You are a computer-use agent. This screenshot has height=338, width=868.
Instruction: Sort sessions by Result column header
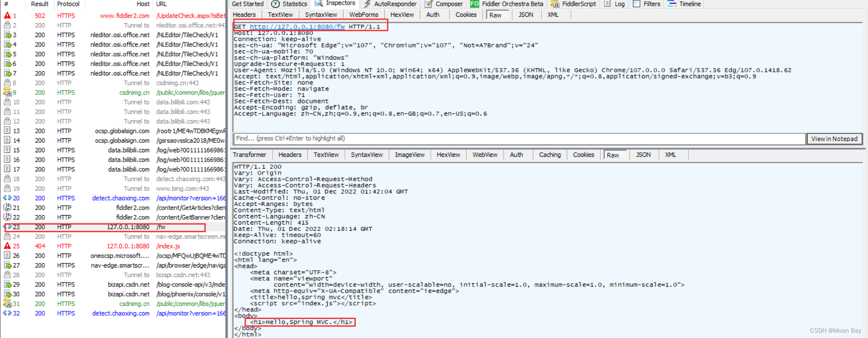40,4
